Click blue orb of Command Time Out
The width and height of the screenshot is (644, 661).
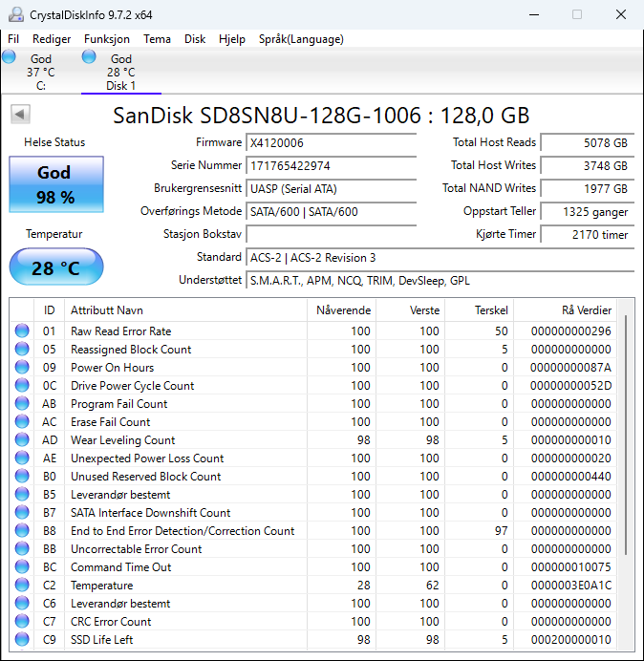pyautogui.click(x=22, y=566)
